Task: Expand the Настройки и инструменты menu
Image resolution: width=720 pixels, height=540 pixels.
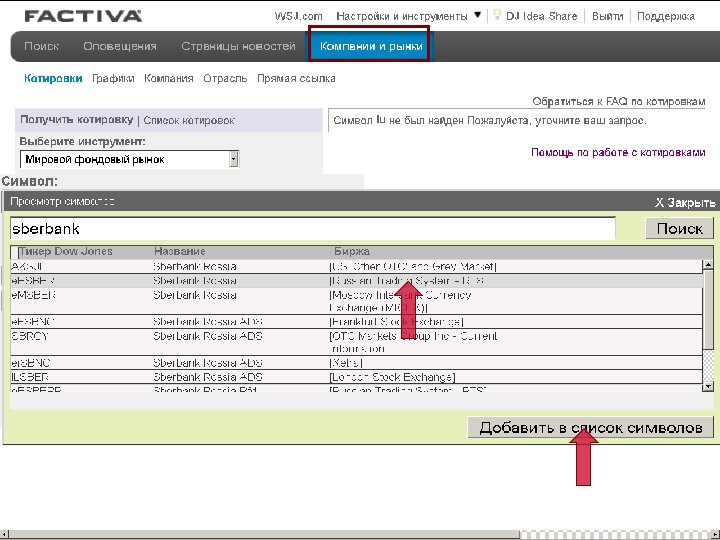Action: (x=409, y=17)
